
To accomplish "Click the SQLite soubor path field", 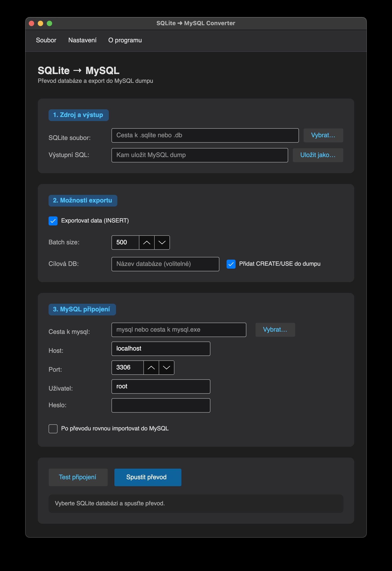I will click(205, 135).
